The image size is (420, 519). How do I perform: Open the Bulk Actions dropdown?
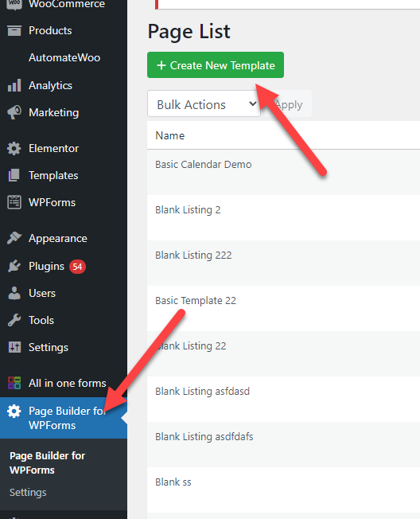(x=204, y=104)
